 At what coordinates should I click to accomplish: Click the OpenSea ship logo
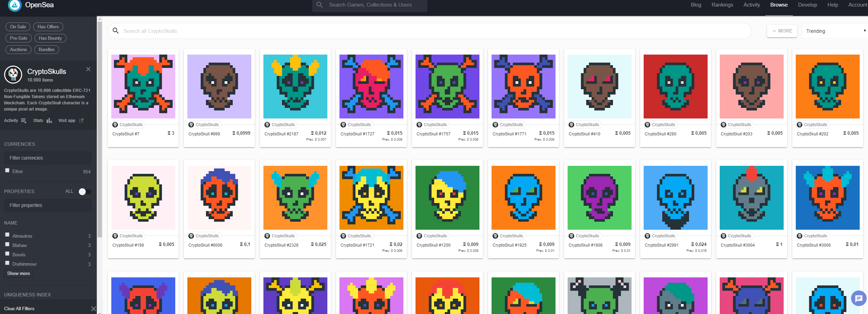pos(15,5)
